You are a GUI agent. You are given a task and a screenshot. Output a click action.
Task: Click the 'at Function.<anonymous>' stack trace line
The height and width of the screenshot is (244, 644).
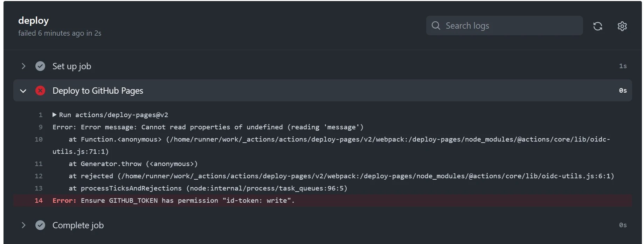(x=331, y=145)
